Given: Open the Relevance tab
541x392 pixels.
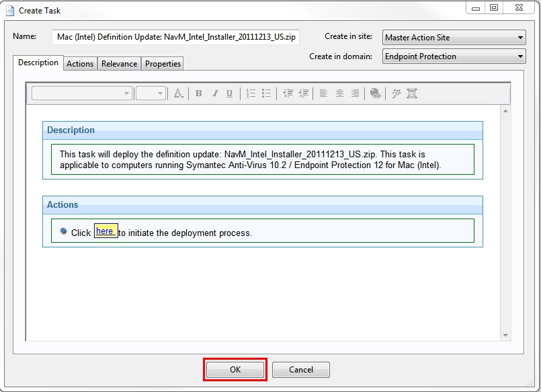Looking at the screenshot, I should click(120, 64).
